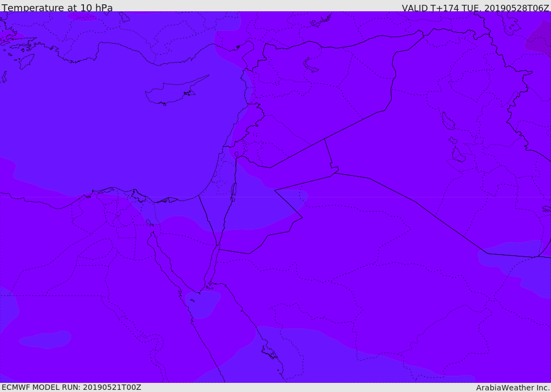Viewport: 551px width, 392px height.
Task: Click the "Temperature at 10 hPa" title
Action: (57, 8)
